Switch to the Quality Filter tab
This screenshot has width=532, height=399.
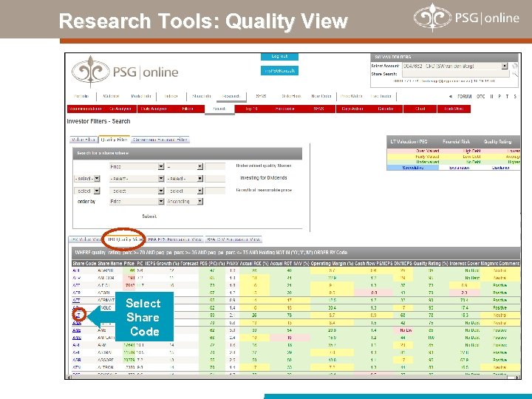pos(114,140)
